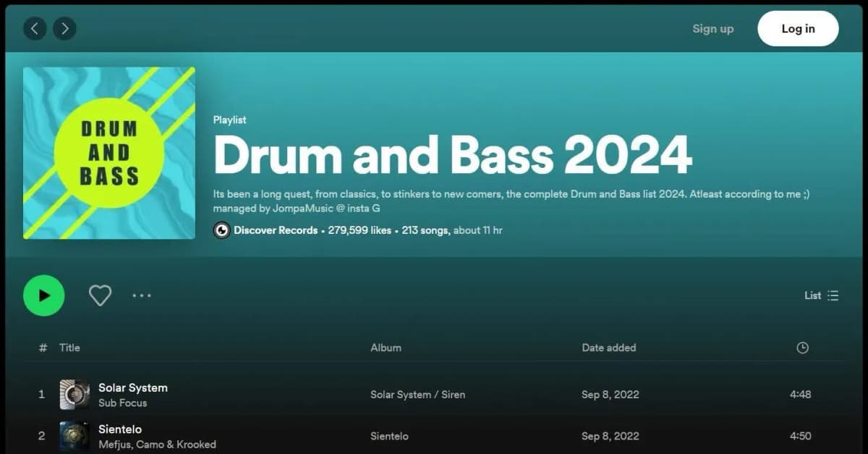Open the Discover Records profile link

click(x=276, y=230)
